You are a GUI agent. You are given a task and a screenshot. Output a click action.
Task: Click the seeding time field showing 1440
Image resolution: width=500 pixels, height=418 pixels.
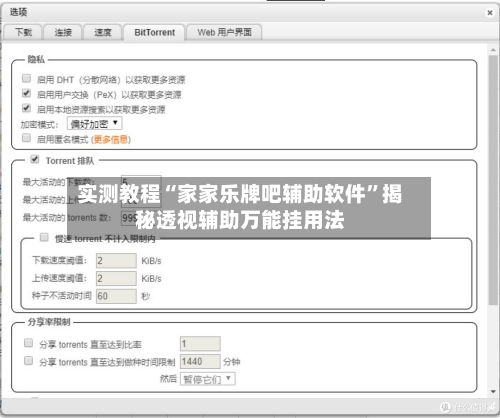pos(200,361)
